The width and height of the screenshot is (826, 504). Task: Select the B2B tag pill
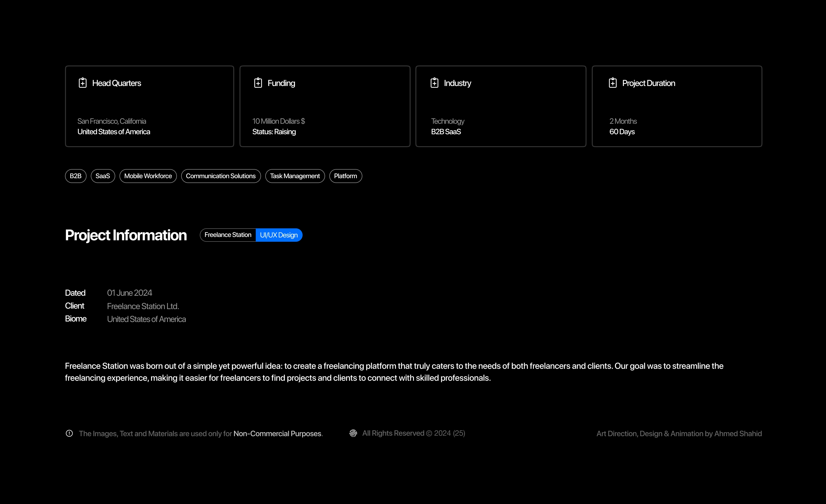tap(76, 176)
